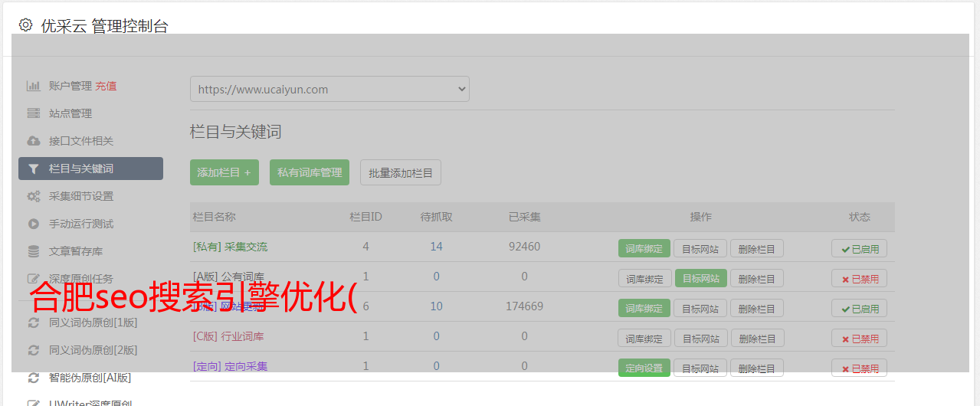The height and width of the screenshot is (406, 980).
Task: Open the [私有] 采集交流 column link
Action: tap(230, 247)
